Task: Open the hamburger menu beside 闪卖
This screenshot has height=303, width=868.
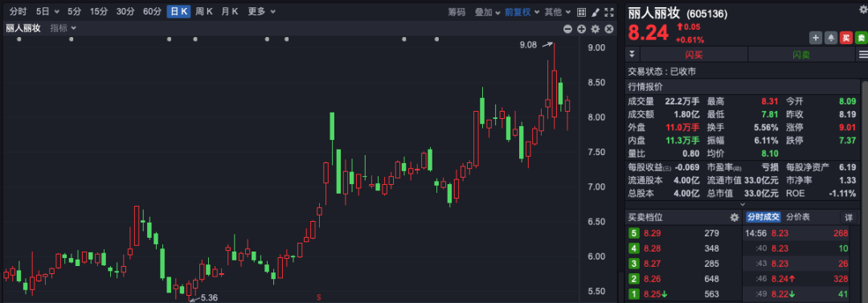Action: click(863, 55)
